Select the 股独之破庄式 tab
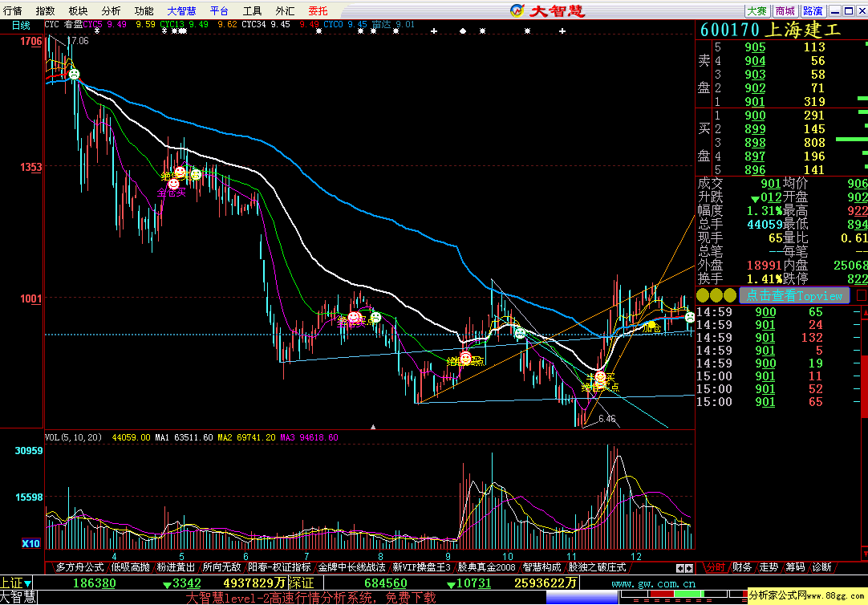 tap(597, 567)
